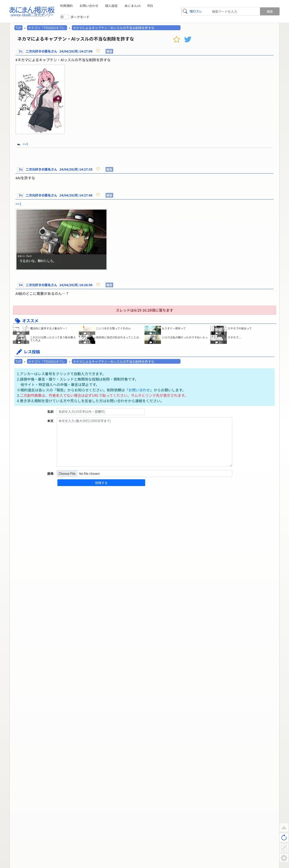Open recommended thread もうすぐ一周年って

pos(174,328)
